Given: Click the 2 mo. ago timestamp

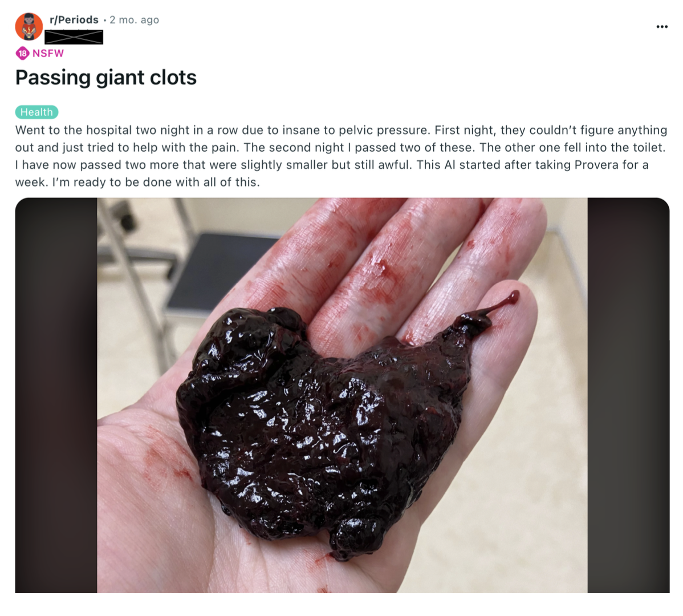Looking at the screenshot, I should tap(134, 19).
